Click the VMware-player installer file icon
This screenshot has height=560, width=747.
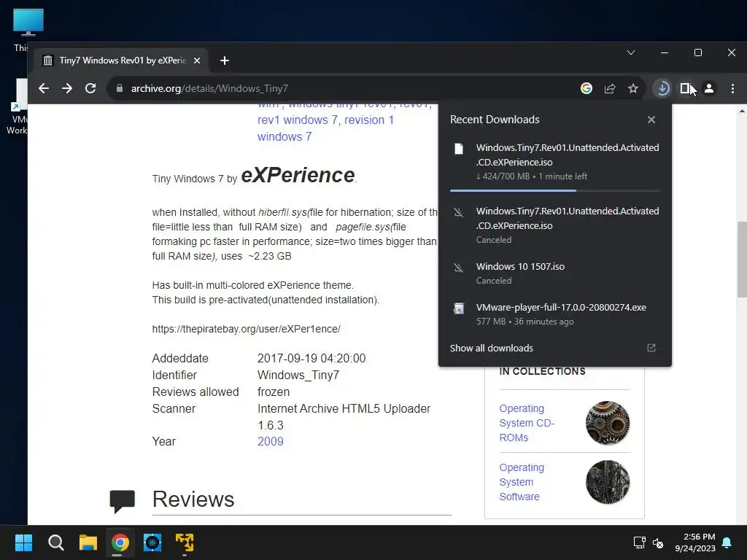[x=458, y=308]
